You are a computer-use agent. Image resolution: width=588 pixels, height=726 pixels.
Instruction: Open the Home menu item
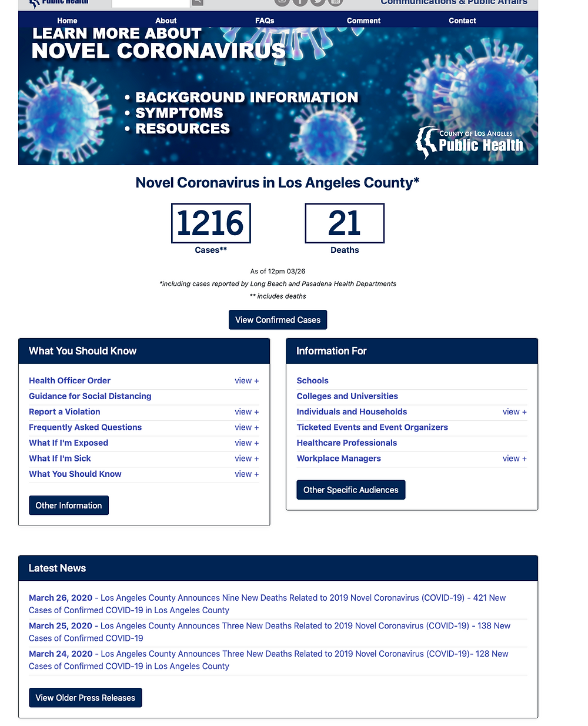(x=67, y=21)
